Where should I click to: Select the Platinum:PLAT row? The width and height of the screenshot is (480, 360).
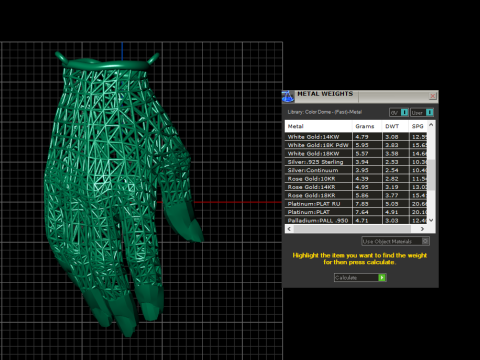(356, 212)
